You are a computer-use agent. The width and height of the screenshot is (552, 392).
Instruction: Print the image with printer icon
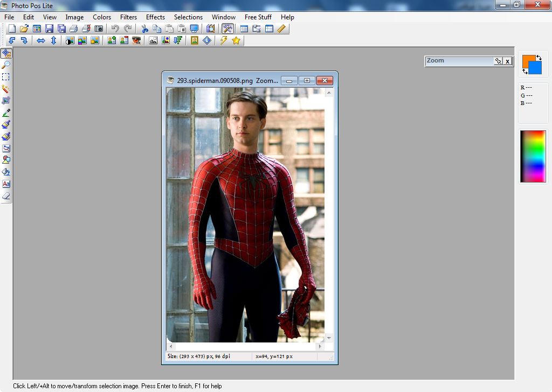pyautogui.click(x=73, y=29)
